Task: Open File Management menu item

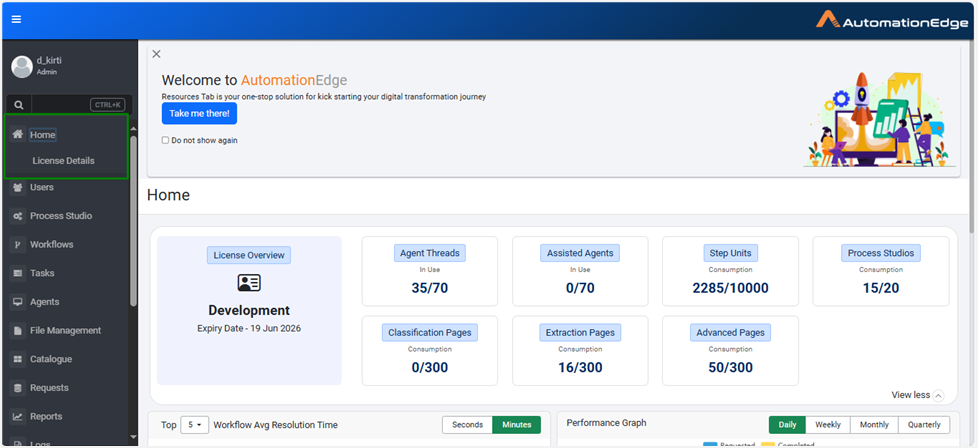Action: click(65, 331)
